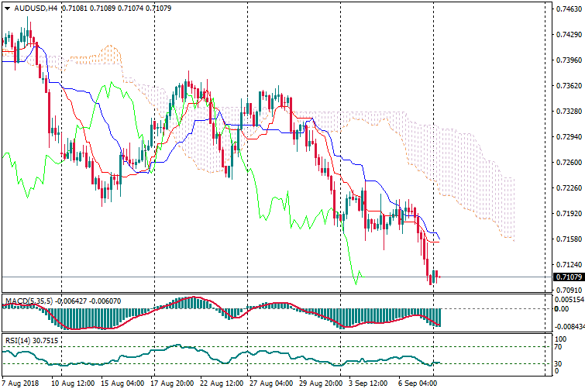The width and height of the screenshot is (585, 392).
Task: Click the 7 Aug 2018 date label
Action: coord(22,383)
